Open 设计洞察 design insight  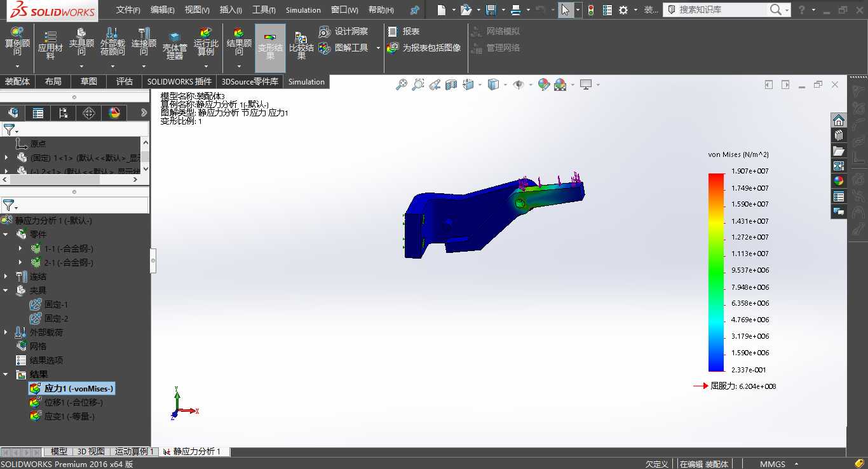pyautogui.click(x=344, y=31)
